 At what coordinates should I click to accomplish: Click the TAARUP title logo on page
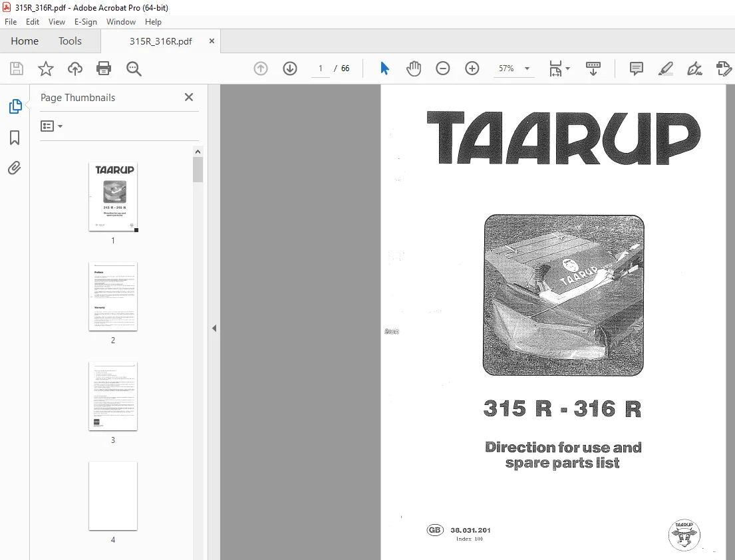[563, 138]
